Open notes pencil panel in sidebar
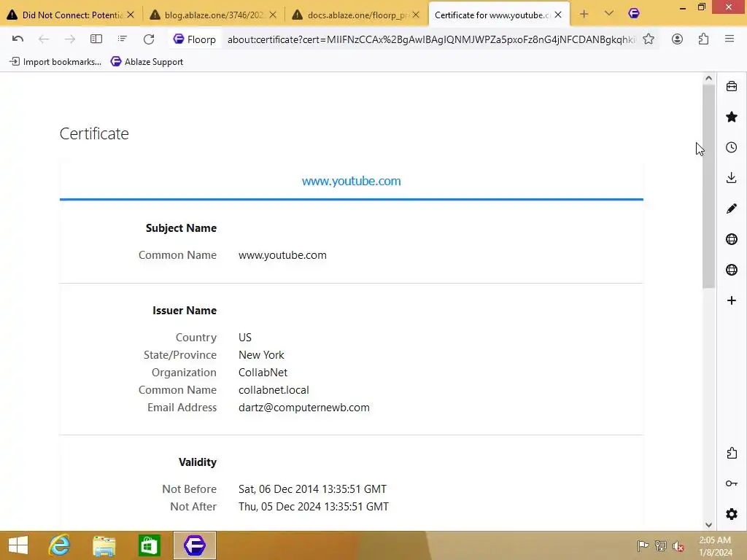 pyautogui.click(x=732, y=209)
